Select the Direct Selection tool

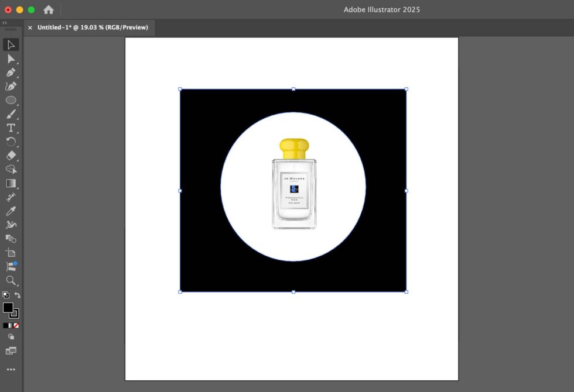[x=10, y=59]
